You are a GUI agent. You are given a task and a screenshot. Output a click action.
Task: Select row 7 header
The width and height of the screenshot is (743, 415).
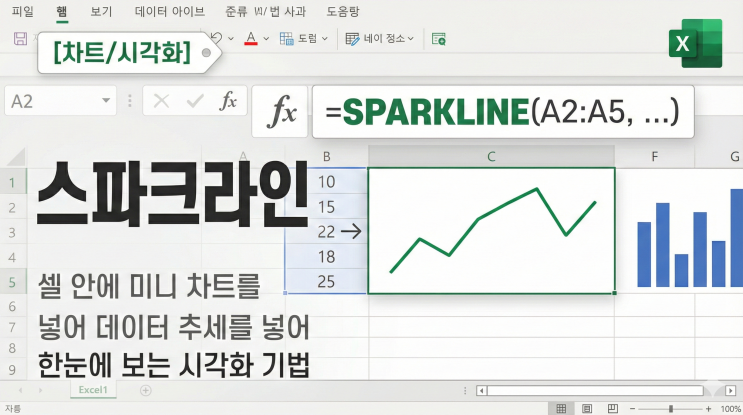point(12,327)
